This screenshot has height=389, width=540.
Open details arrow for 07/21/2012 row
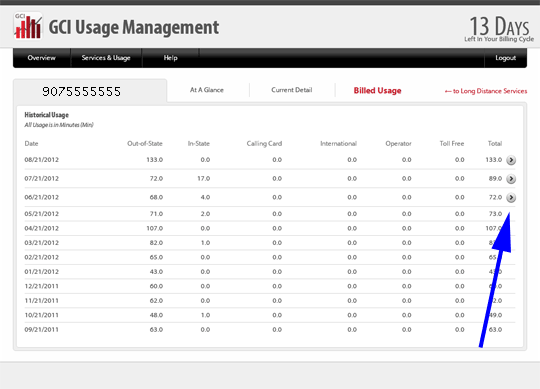click(511, 179)
